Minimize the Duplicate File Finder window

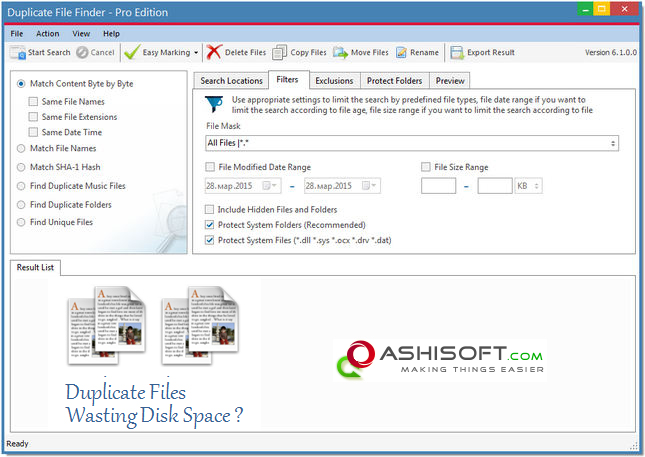(585, 9)
